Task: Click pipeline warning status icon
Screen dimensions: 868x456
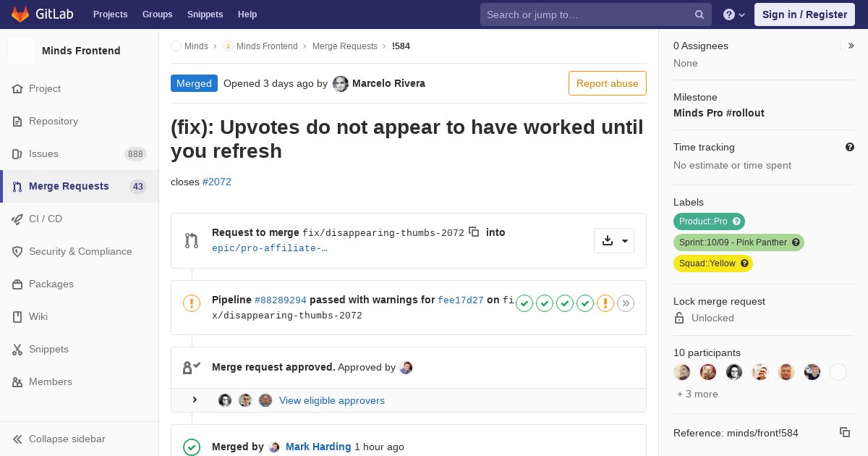Action: click(x=192, y=303)
